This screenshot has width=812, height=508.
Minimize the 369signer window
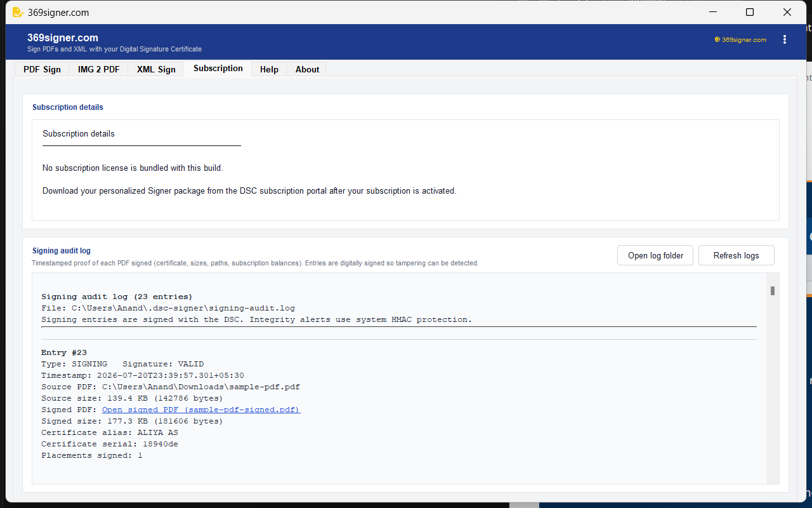[x=713, y=12]
